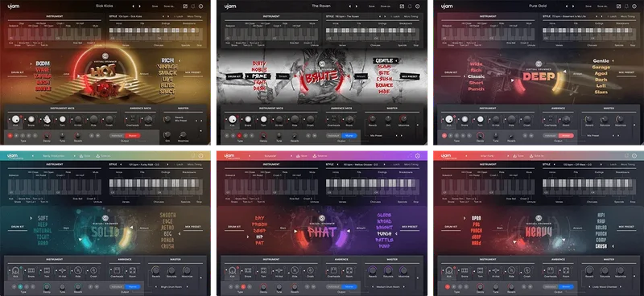
Task: Open info icon in DEEP plugin header
Action: [x=634, y=6]
